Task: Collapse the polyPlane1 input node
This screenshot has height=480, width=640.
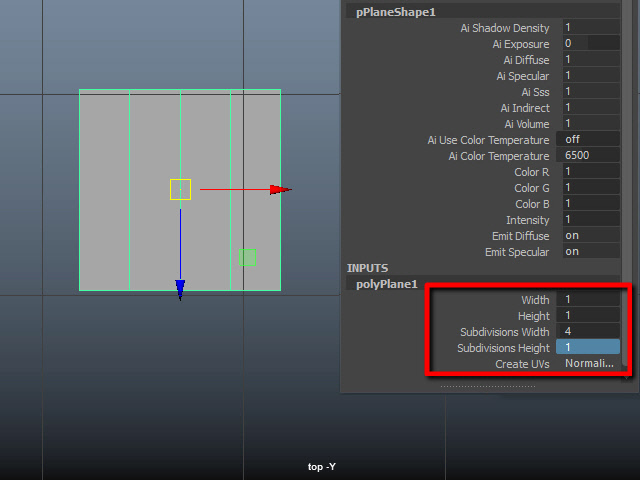Action: click(x=387, y=284)
